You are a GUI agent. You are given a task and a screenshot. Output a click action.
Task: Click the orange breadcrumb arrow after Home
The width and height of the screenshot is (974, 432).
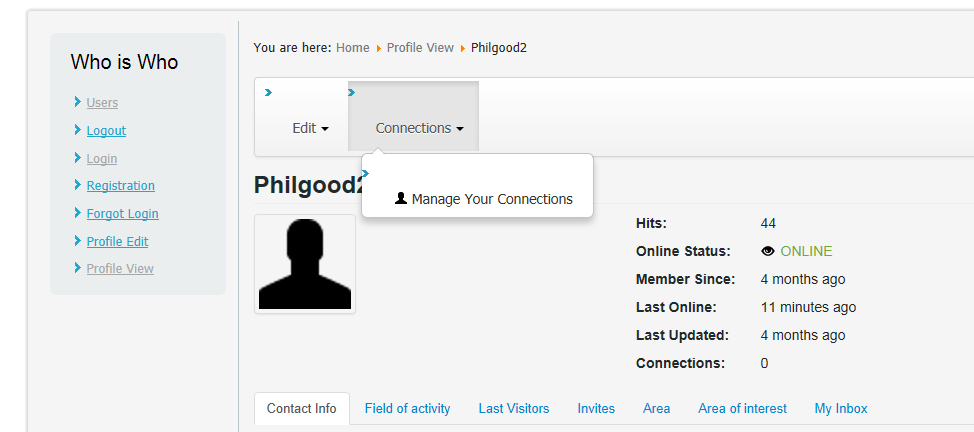[378, 48]
